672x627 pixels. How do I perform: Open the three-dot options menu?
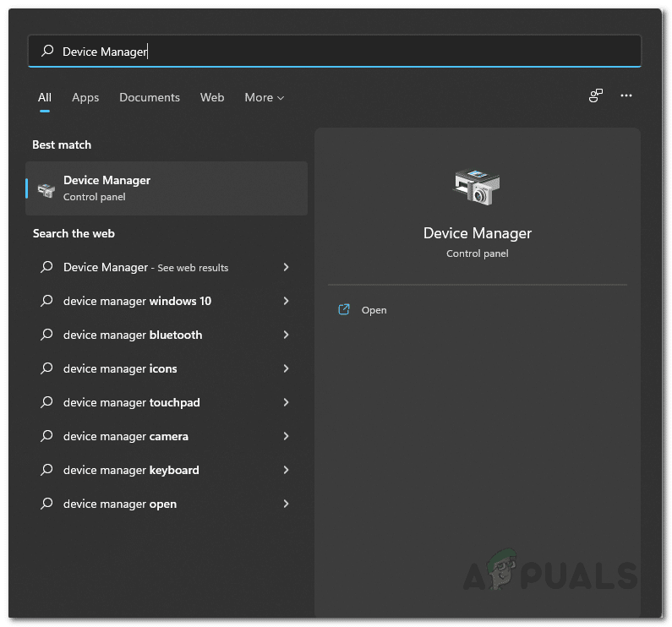coord(626,95)
